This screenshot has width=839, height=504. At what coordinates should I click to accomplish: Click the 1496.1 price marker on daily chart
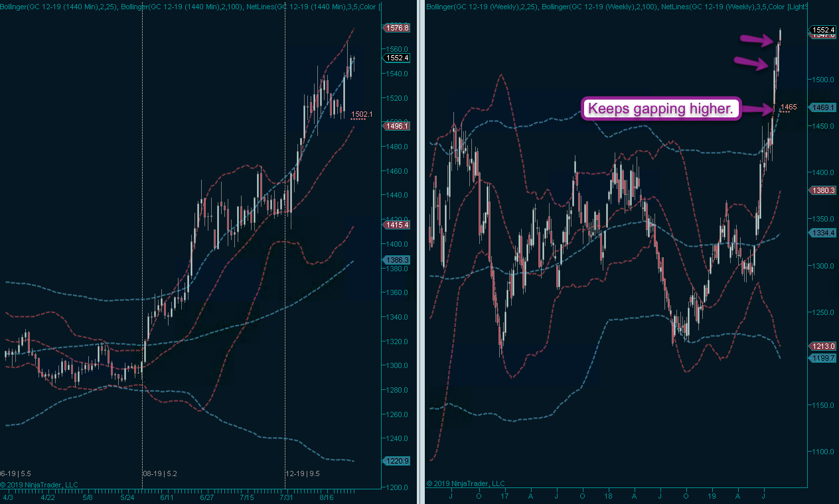398,126
